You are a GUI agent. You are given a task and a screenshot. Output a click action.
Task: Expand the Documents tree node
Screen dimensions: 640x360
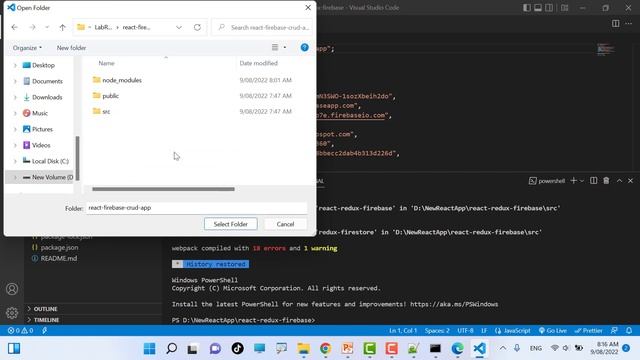point(15,81)
